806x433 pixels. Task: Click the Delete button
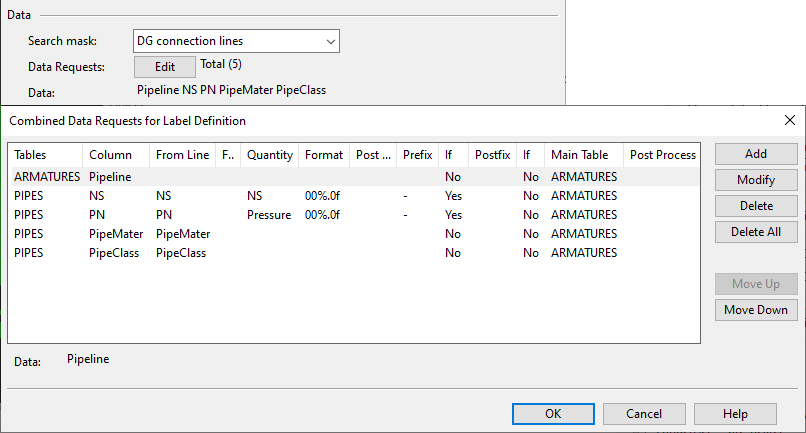pos(756,206)
